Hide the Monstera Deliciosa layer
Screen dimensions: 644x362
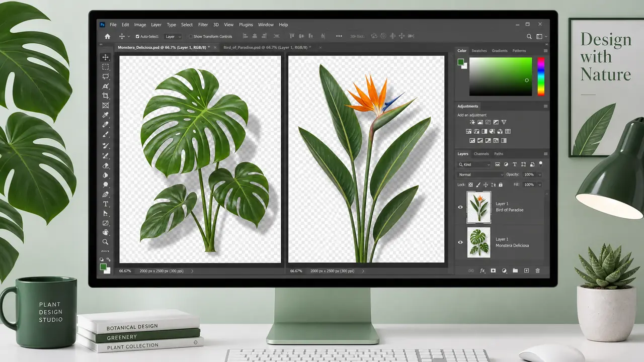[x=460, y=242]
